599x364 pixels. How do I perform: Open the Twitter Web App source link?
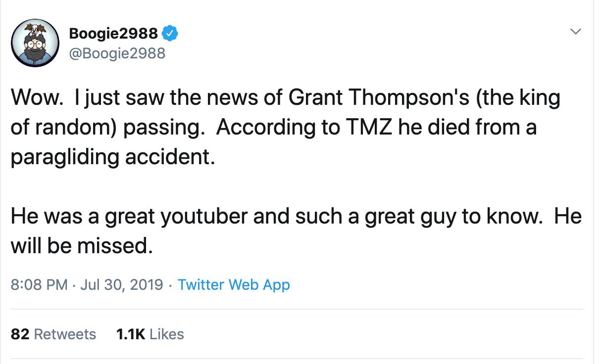click(234, 285)
